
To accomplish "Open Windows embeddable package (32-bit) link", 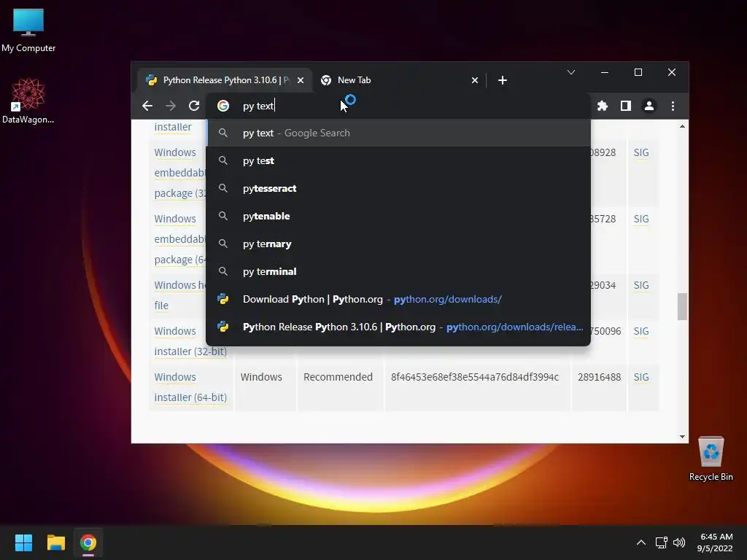I will tap(179, 173).
